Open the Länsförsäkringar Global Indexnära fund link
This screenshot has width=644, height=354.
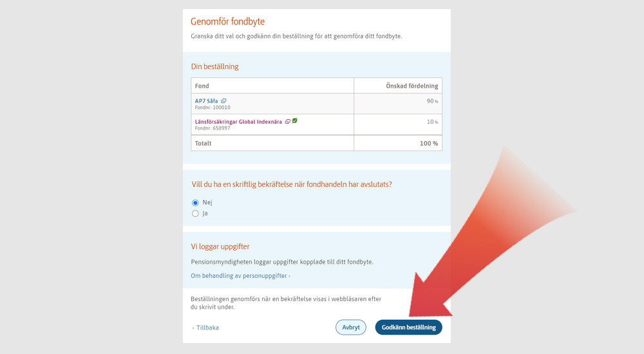238,121
